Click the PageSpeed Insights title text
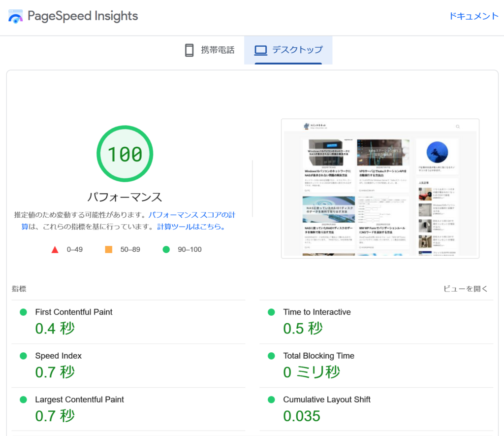504x436 pixels. coord(83,16)
